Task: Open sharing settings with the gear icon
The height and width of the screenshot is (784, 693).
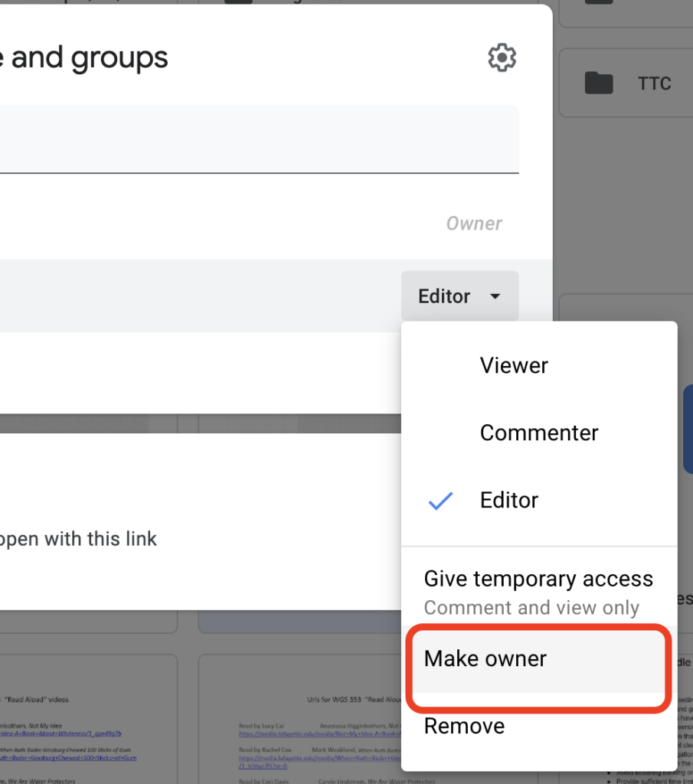Action: (x=502, y=57)
